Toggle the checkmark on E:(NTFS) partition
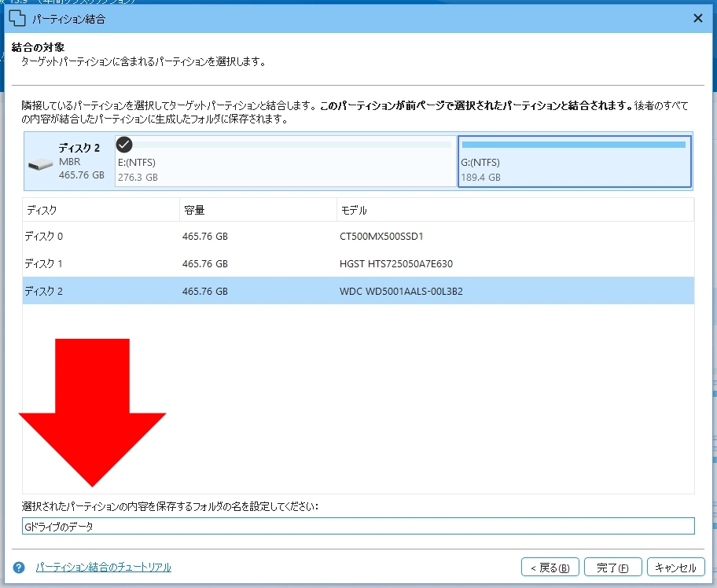 124,145
